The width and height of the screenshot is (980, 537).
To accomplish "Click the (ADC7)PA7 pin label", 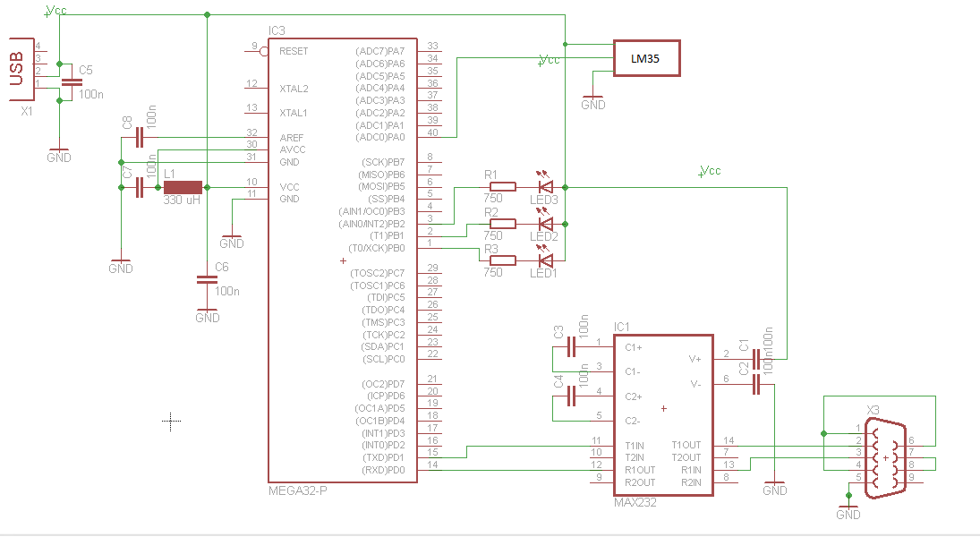I will click(380, 51).
